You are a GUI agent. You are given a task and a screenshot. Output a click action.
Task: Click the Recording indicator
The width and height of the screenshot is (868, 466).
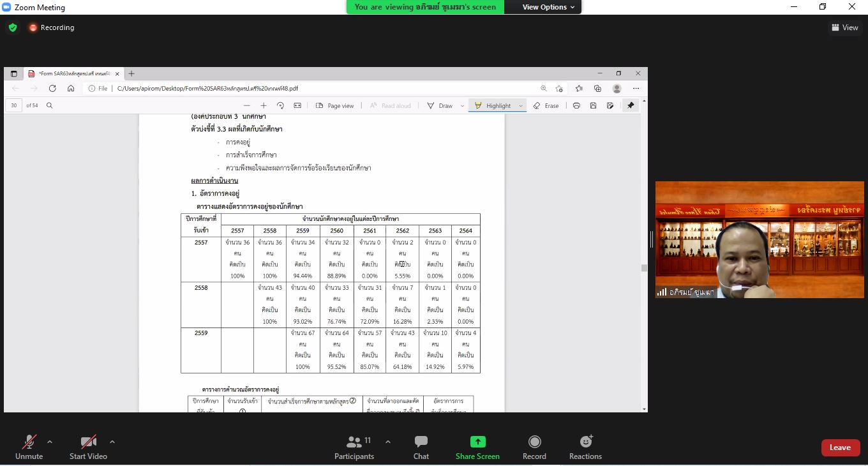[51, 27]
